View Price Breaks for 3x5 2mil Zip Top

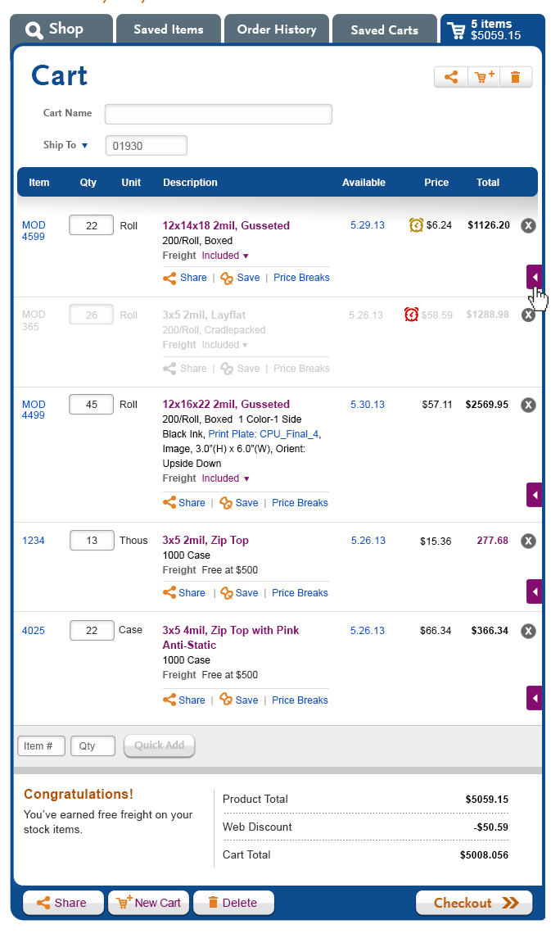[x=300, y=593]
